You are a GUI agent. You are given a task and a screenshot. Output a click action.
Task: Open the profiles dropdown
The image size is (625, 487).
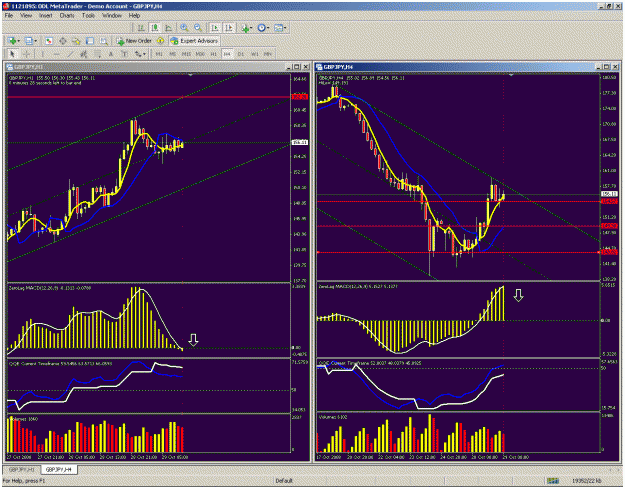31,41
